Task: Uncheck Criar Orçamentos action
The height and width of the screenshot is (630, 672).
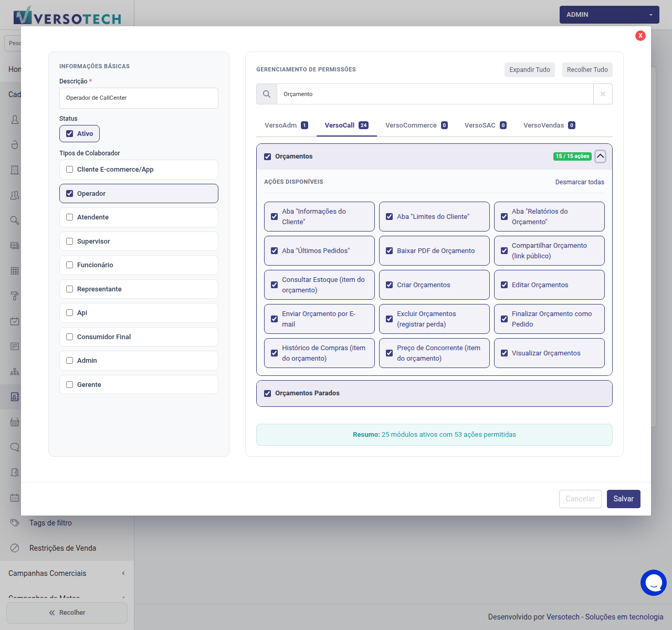Action: [390, 285]
